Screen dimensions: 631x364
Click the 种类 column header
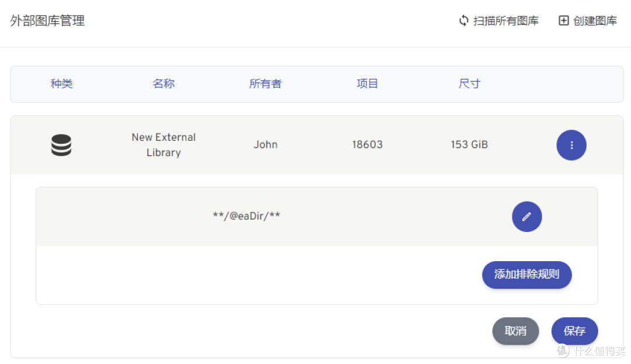pyautogui.click(x=61, y=84)
